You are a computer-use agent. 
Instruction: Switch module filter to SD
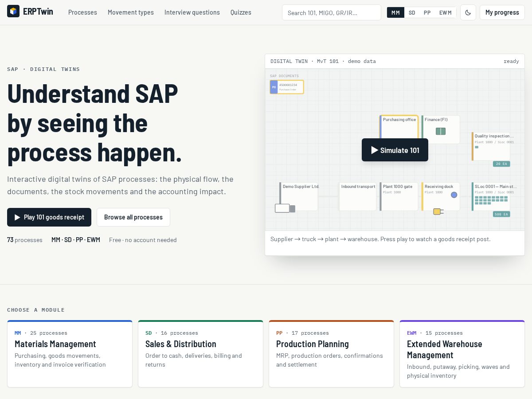[x=412, y=12]
